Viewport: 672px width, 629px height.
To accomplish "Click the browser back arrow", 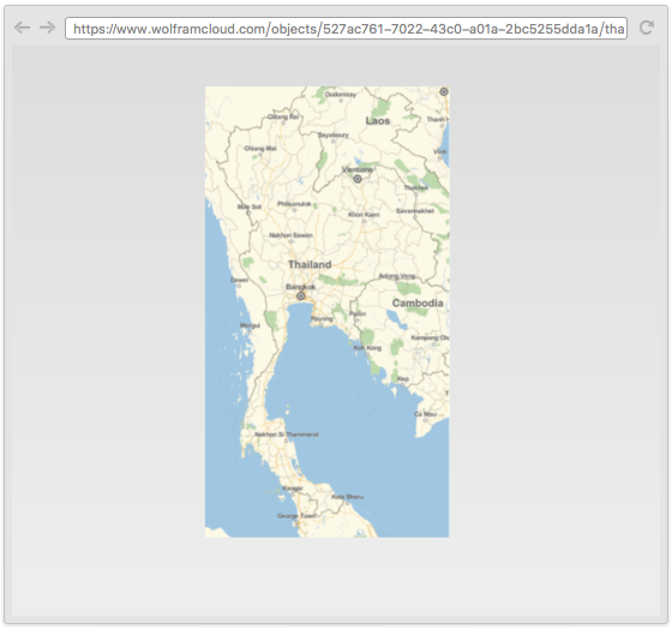I will (22, 28).
